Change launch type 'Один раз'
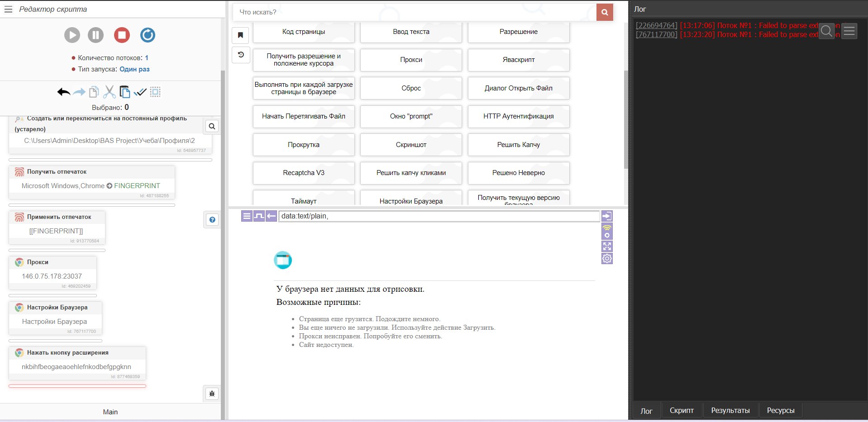This screenshot has width=868, height=422. point(134,69)
